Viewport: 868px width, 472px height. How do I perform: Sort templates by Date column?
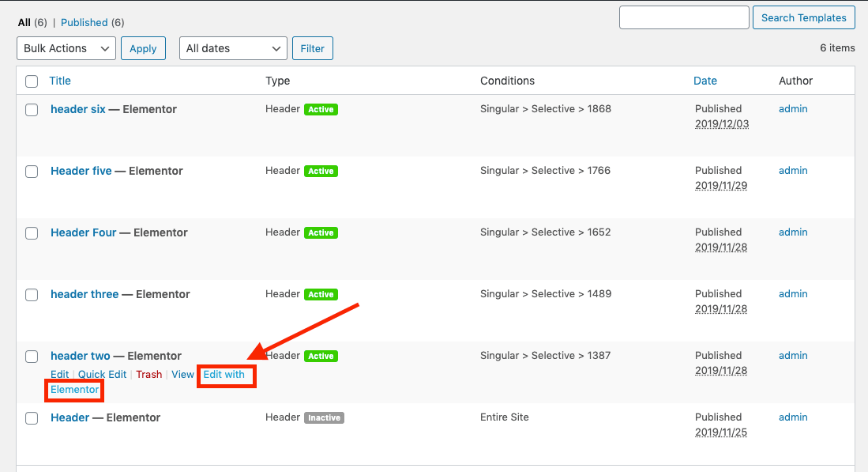[705, 81]
